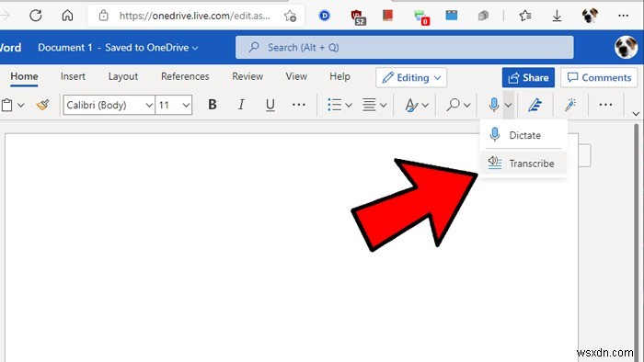Switch to the Insert tab

73,76
